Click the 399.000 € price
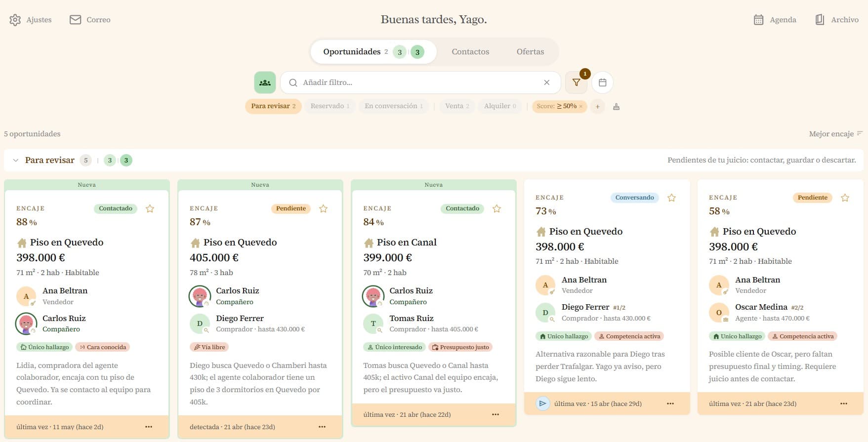 click(387, 258)
